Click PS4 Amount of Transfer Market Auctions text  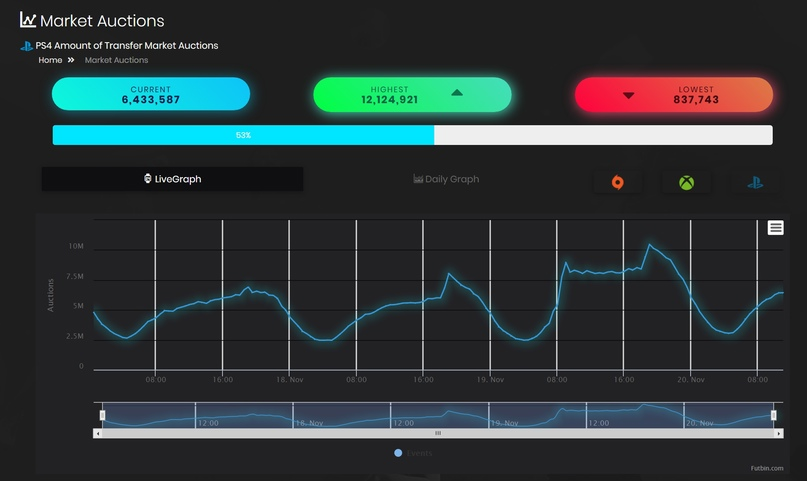127,46
